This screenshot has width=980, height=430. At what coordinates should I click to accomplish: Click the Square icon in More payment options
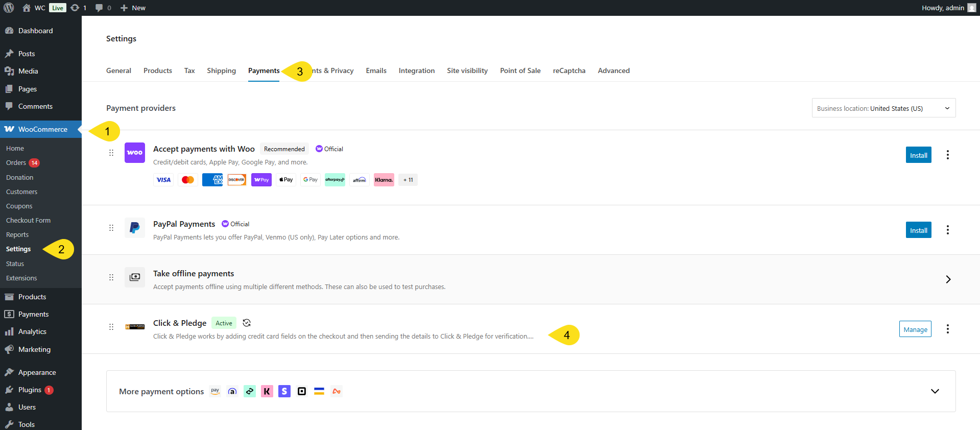(302, 391)
